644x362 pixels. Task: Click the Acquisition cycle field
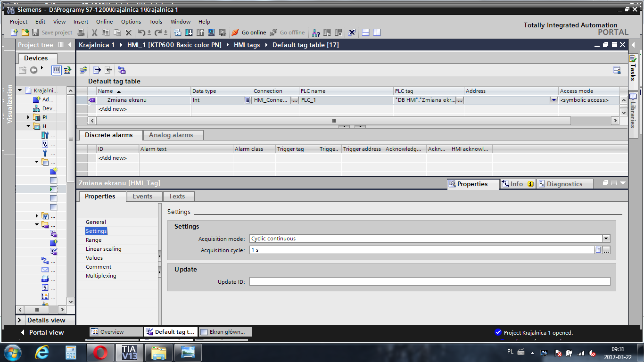[x=422, y=250]
